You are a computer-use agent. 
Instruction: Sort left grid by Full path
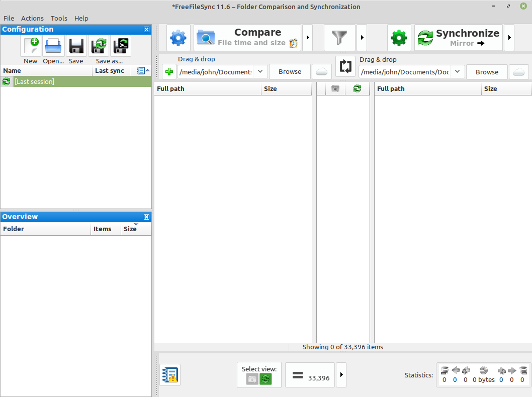coord(208,88)
